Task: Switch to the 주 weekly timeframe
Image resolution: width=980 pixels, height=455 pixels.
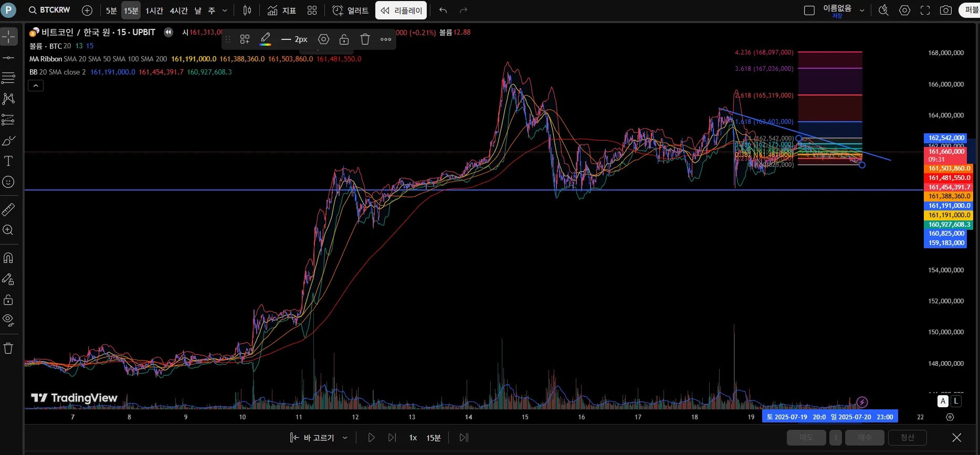Action: (212, 10)
